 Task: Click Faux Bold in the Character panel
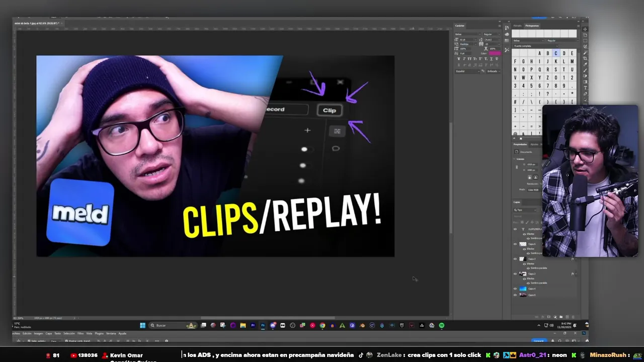coord(459,59)
